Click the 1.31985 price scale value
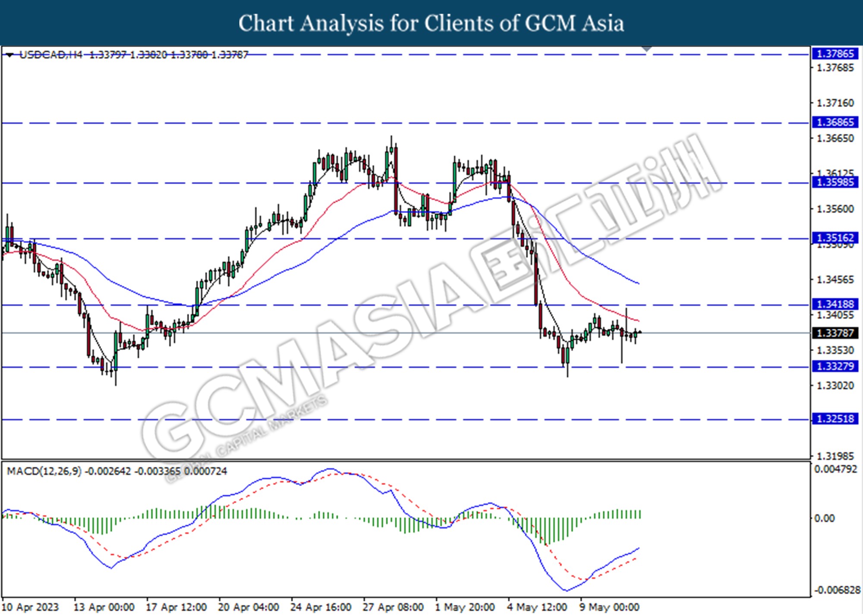The height and width of the screenshot is (616, 863). tap(835, 456)
